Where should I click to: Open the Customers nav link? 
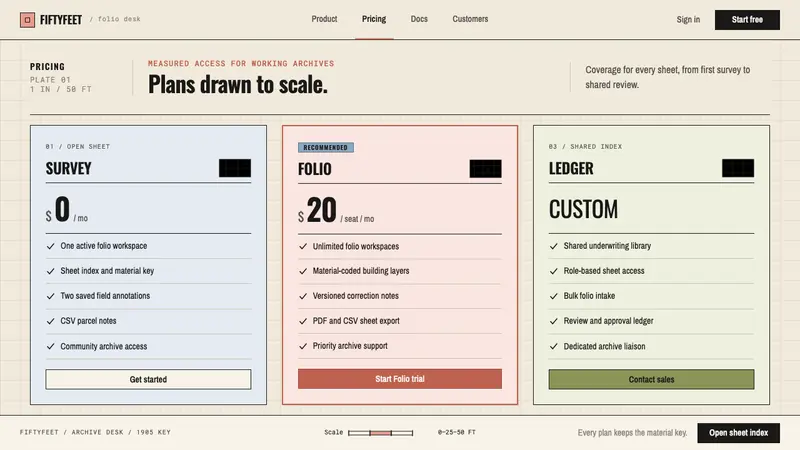[x=470, y=19]
